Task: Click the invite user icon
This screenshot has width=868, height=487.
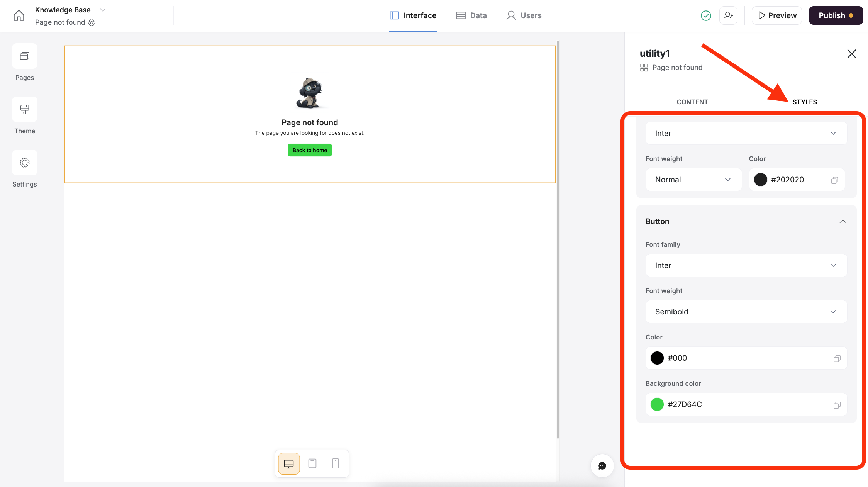Action: [728, 15]
